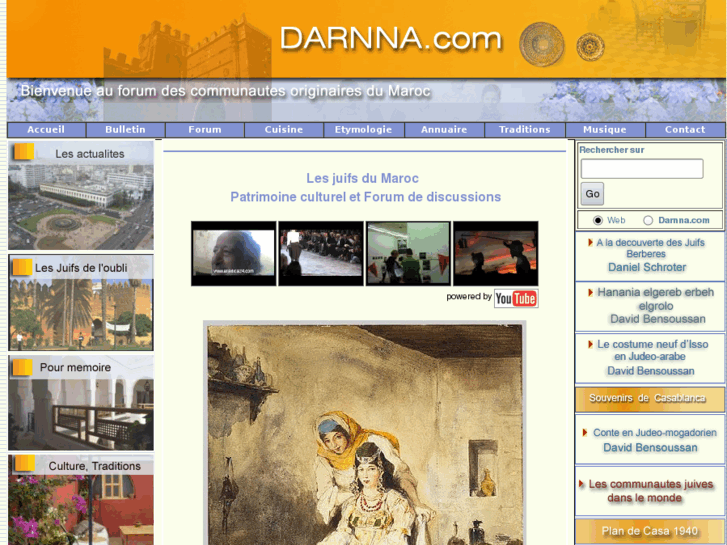Screen dimensions: 727x545
Task: Play the video with the gray-haired man
Action: tap(233, 253)
